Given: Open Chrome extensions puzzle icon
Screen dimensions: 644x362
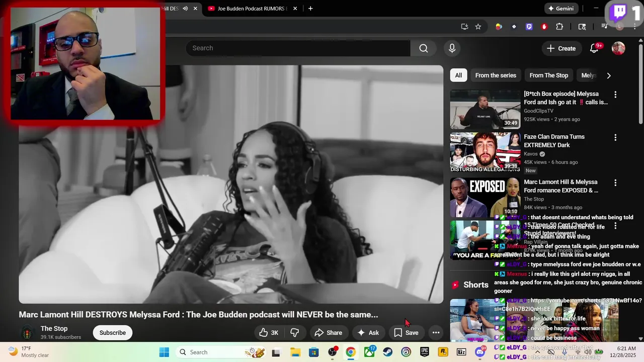Looking at the screenshot, I should click(559, 27).
